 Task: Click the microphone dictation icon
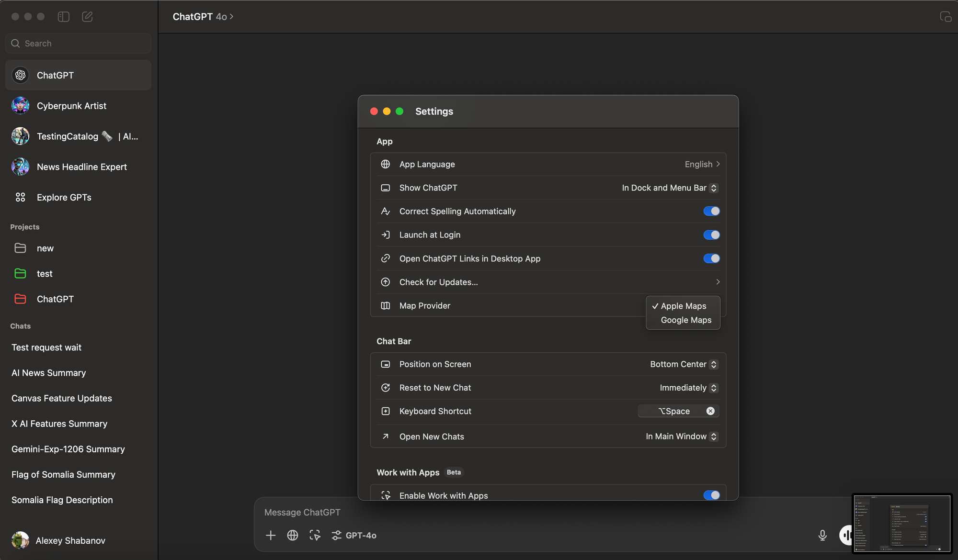822,535
